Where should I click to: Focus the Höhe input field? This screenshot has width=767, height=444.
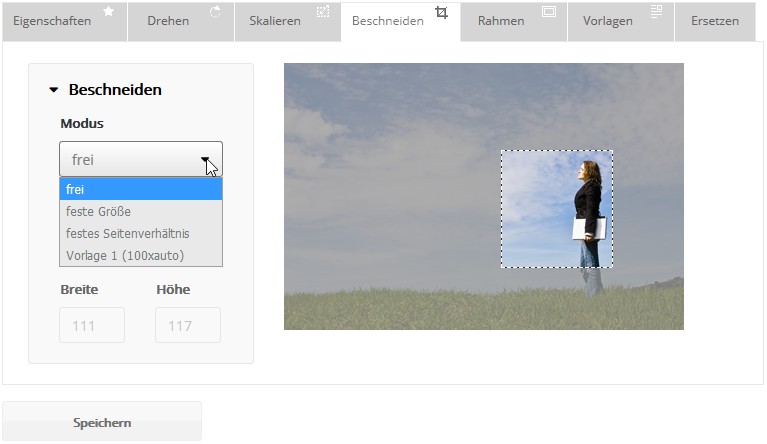pyautogui.click(x=188, y=325)
